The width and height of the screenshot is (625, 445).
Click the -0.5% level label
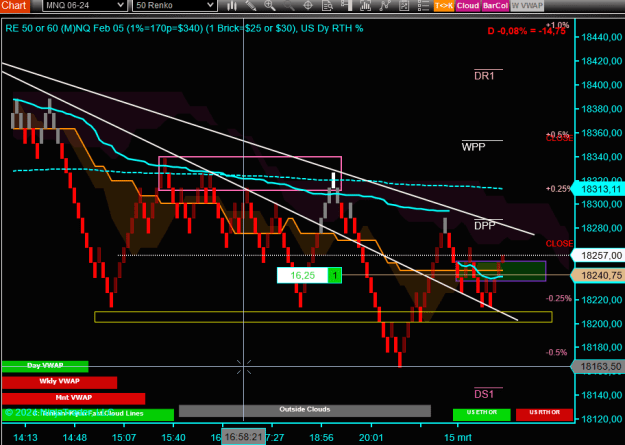(556, 352)
